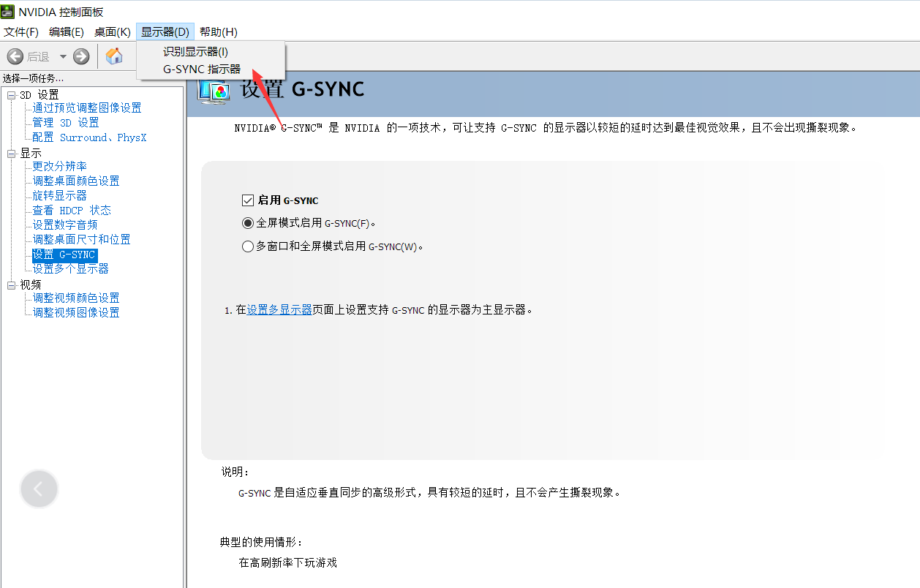Open 设置数字音频 in tree
The image size is (920, 588).
click(65, 225)
